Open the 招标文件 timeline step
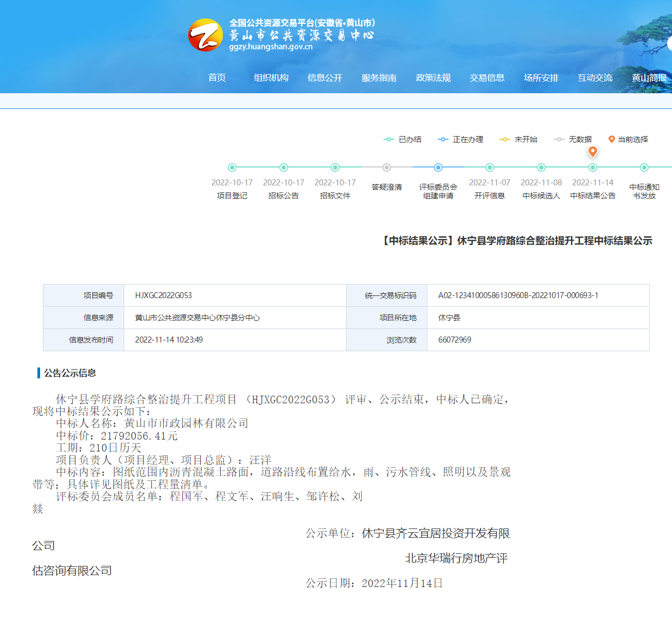Screen dimensions: 672x632 [335, 167]
